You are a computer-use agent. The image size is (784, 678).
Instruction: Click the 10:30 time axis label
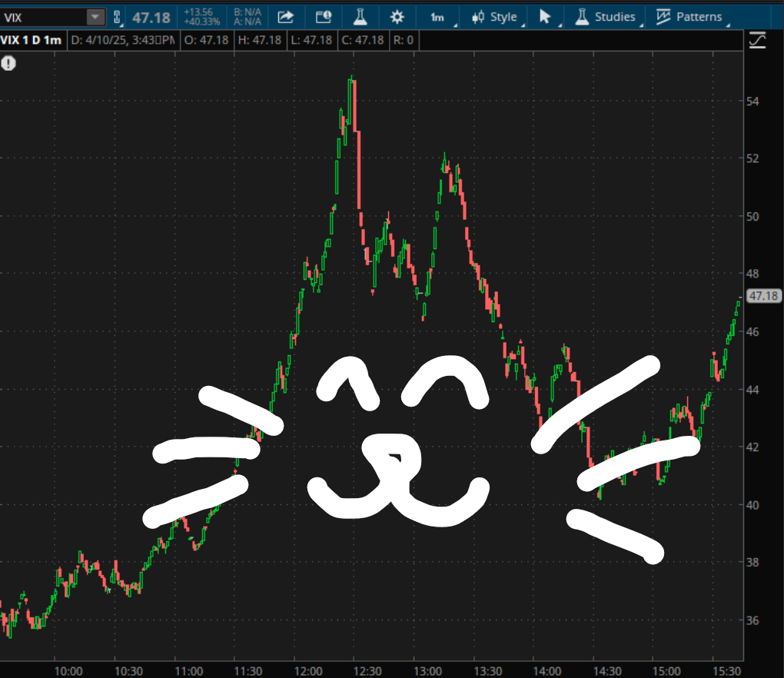[x=128, y=671]
